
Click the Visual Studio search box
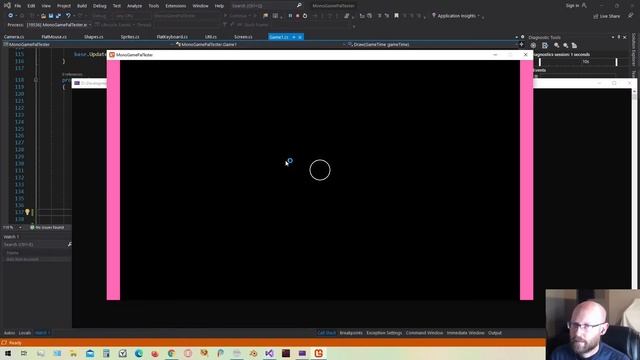pyautogui.click(x=266, y=6)
